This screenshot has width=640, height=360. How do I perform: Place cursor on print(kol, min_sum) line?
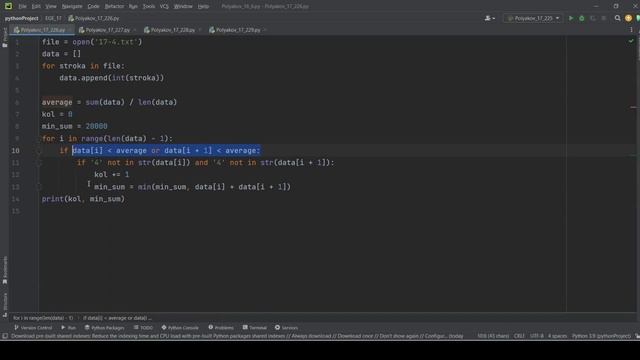(83, 199)
